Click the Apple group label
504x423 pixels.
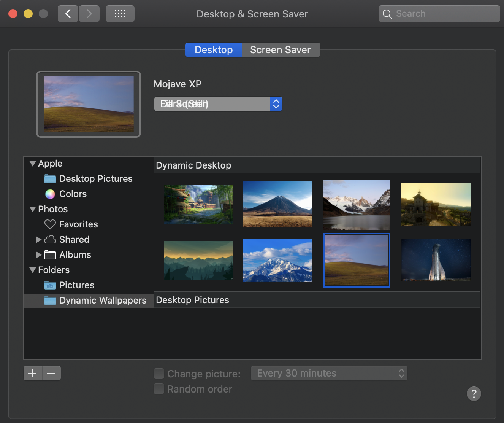point(50,164)
